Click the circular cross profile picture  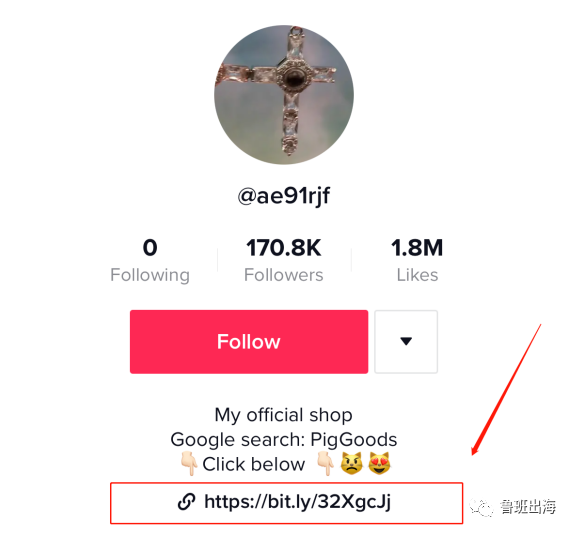click(284, 95)
